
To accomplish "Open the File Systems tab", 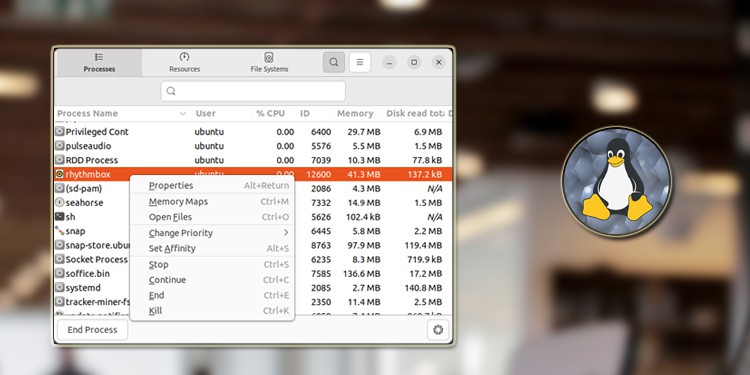I will pyautogui.click(x=269, y=63).
